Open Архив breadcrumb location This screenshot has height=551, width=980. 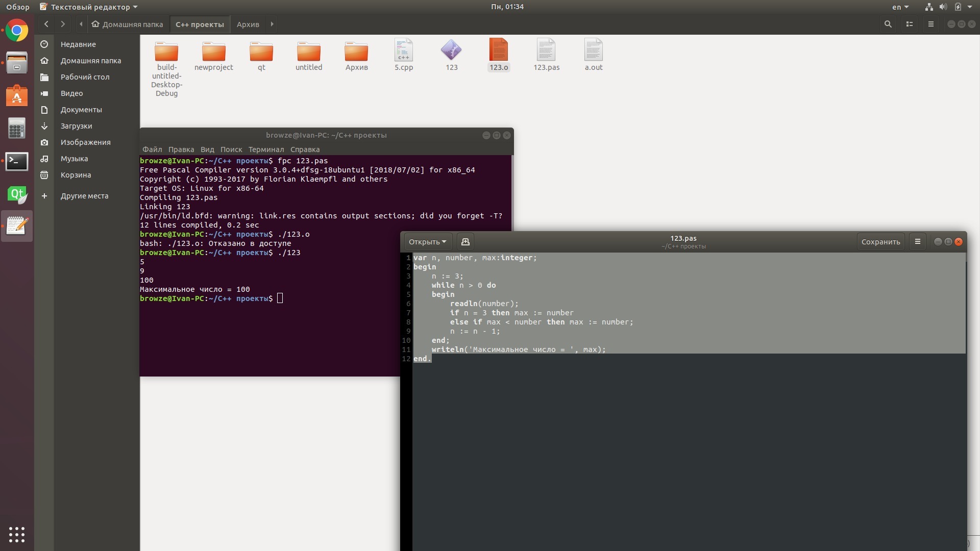[248, 24]
